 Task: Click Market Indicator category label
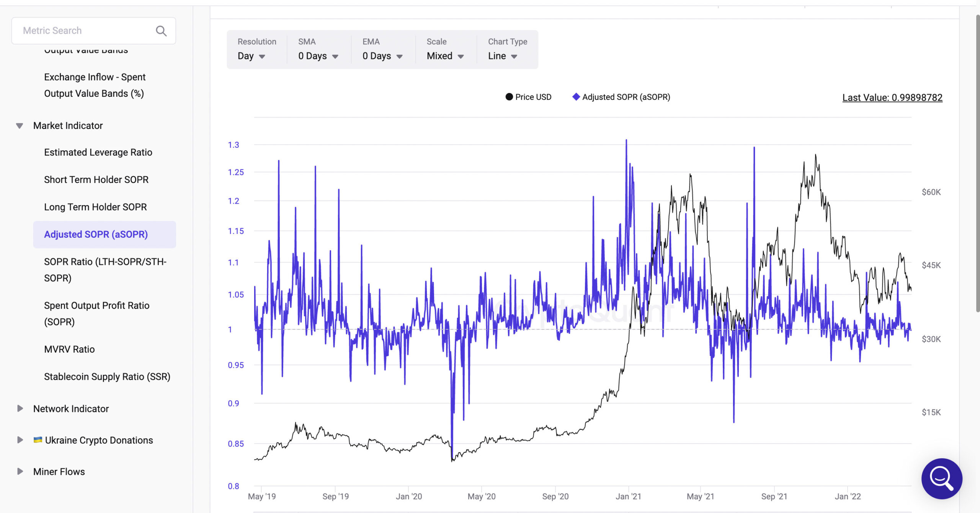click(x=68, y=126)
